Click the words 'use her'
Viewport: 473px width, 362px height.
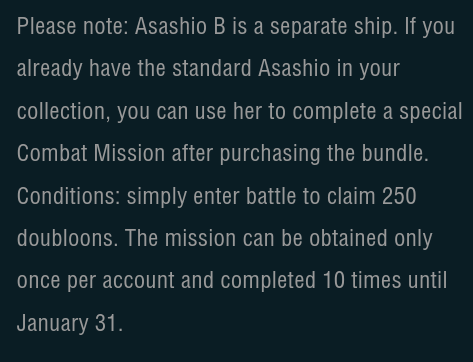point(228,111)
